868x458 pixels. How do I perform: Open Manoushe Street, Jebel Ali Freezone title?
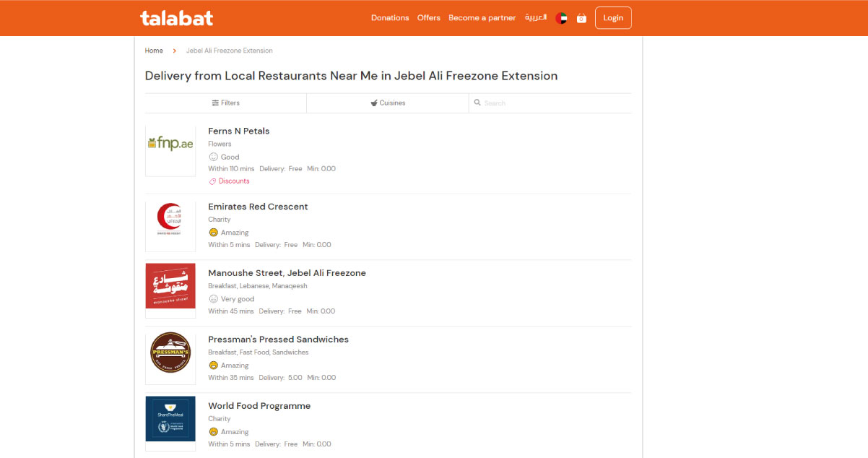click(287, 273)
